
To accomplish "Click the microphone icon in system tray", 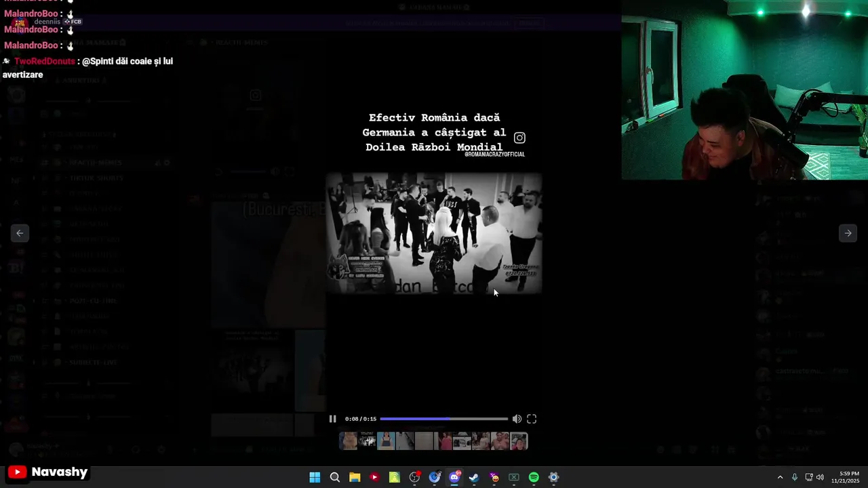I will (x=795, y=477).
